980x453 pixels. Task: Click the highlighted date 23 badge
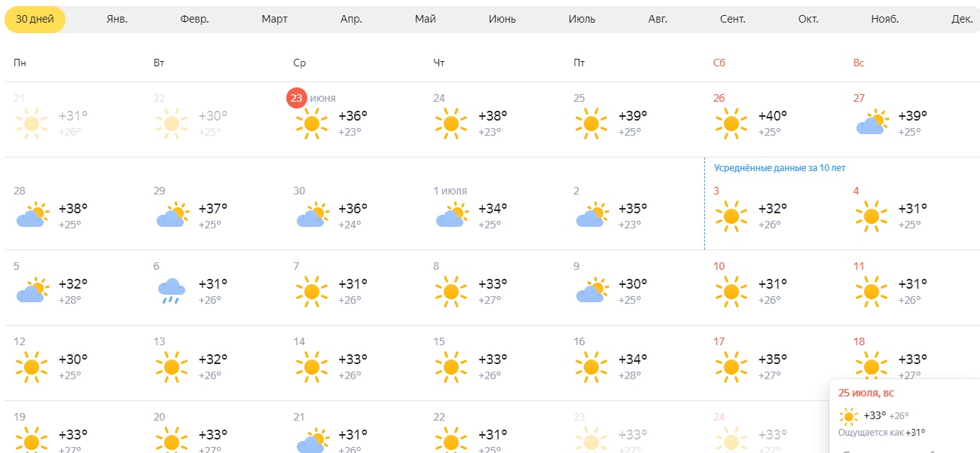[x=297, y=98]
